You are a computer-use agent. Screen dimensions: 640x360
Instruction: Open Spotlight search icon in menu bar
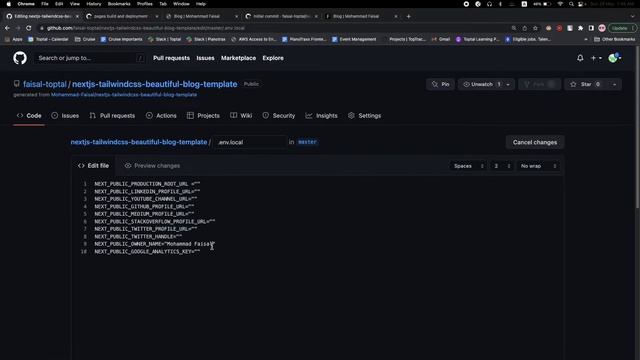tap(571, 4)
